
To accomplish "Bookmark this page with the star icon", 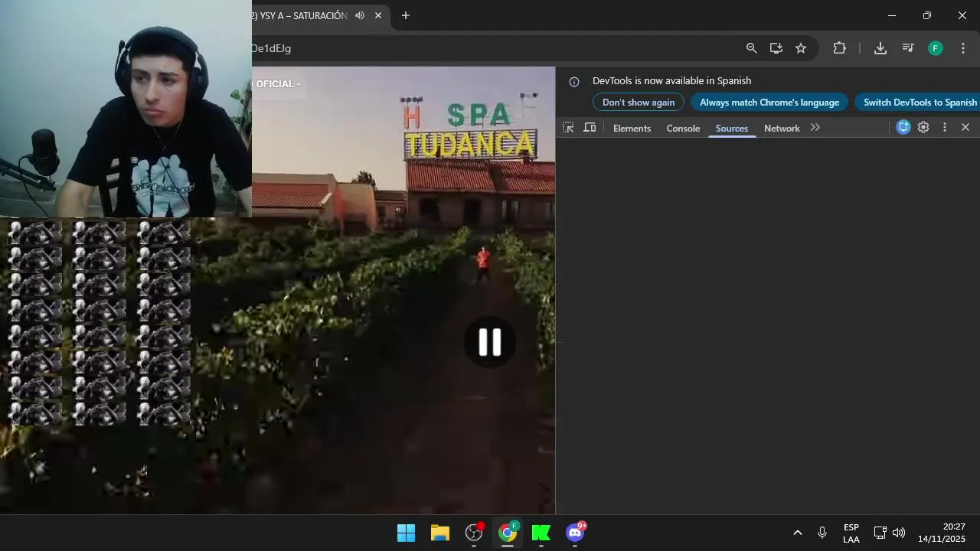I will 801,48.
